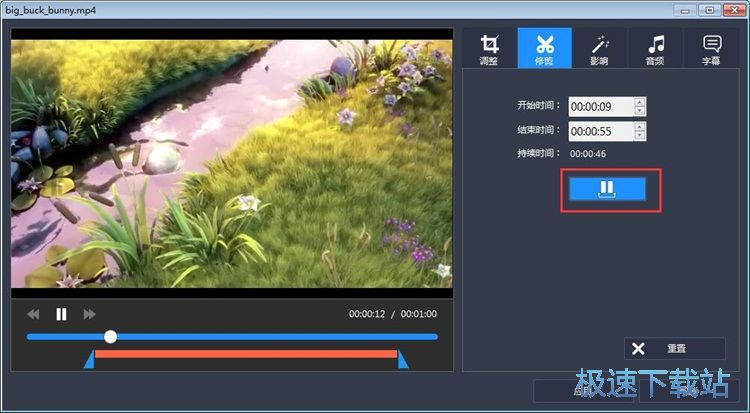Viewport: 750px width, 413px height.
Task: Pause video playback under the preview
Action: (x=61, y=314)
